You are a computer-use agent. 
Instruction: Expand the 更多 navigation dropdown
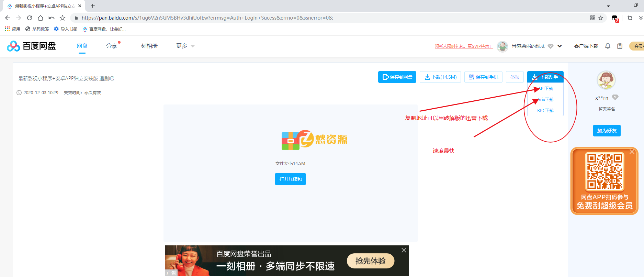(185, 46)
